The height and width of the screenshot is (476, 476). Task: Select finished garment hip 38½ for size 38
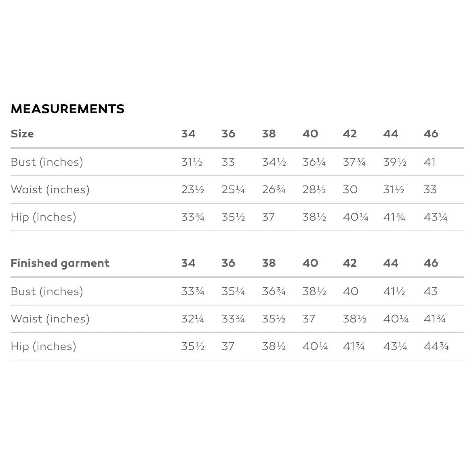coord(274,346)
